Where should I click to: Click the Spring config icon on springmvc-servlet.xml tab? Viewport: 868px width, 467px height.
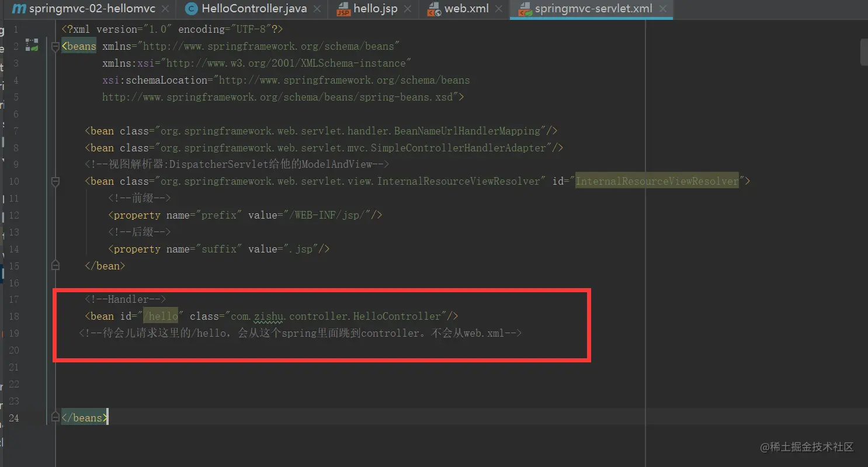[525, 9]
